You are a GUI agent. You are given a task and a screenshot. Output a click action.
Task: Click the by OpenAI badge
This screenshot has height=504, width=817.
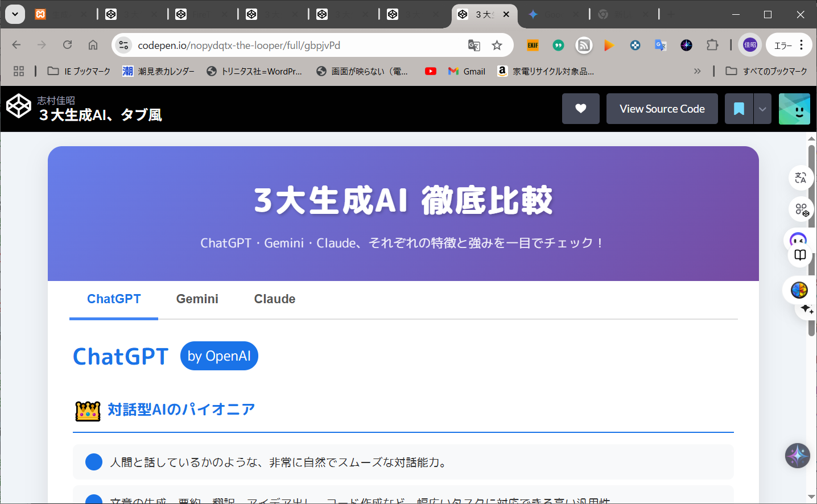tap(219, 356)
